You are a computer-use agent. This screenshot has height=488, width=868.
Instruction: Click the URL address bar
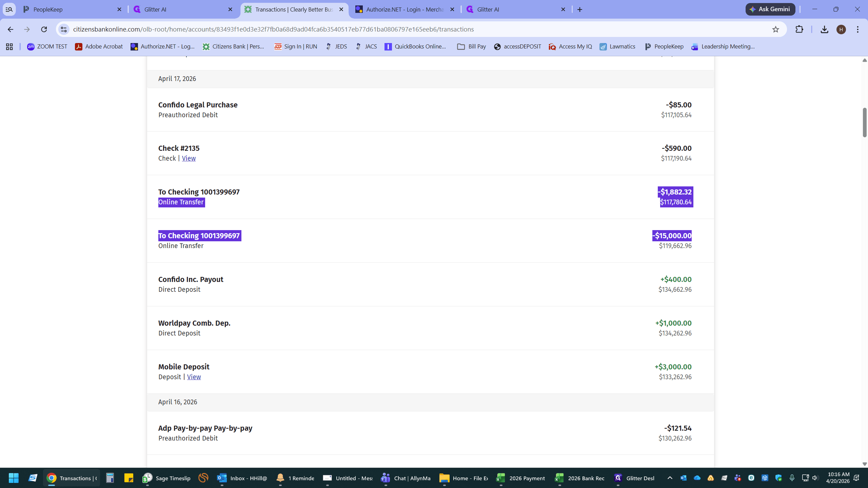[x=420, y=29]
